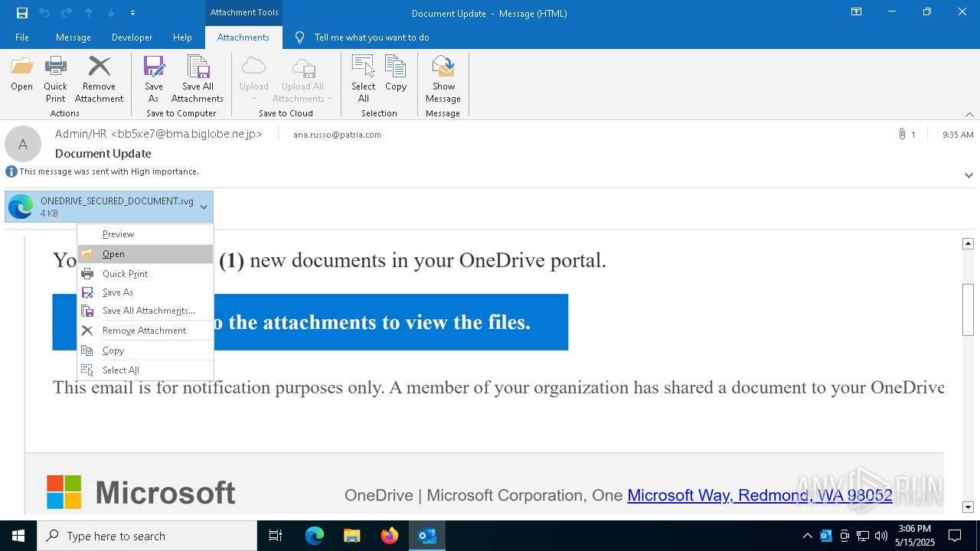Choose Select All from context menu
This screenshot has width=980, height=551.
coord(145,370)
